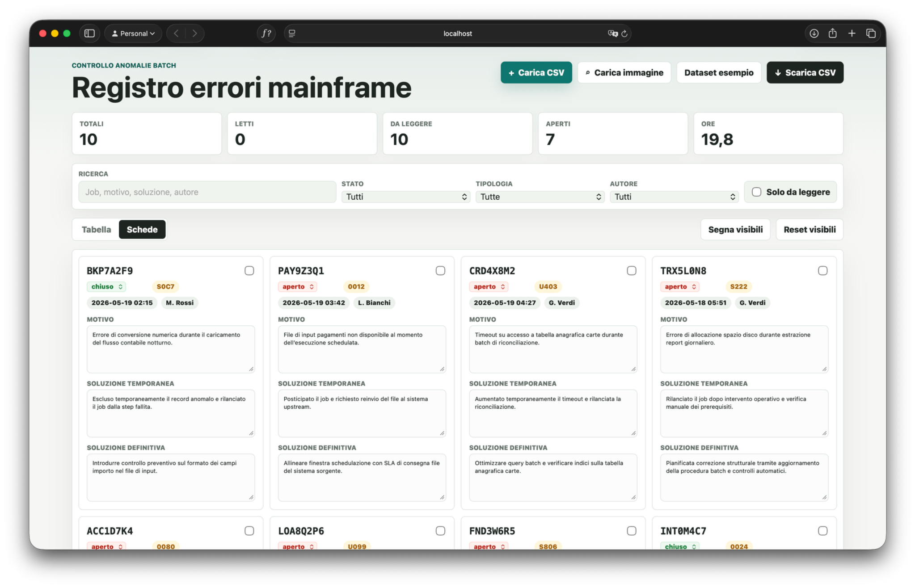Viewport: 915px width, 588px height.
Task: Grab resize handle of BKP7A2F9 Motivo box
Action: (x=251, y=369)
